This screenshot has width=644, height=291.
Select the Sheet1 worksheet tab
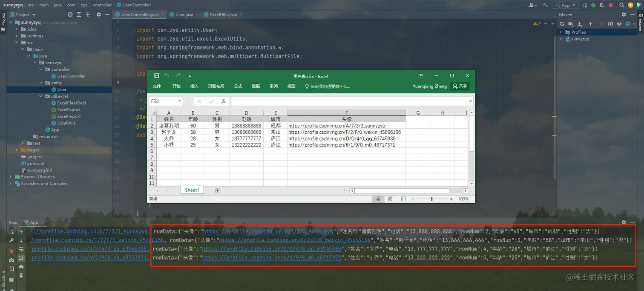click(x=192, y=190)
